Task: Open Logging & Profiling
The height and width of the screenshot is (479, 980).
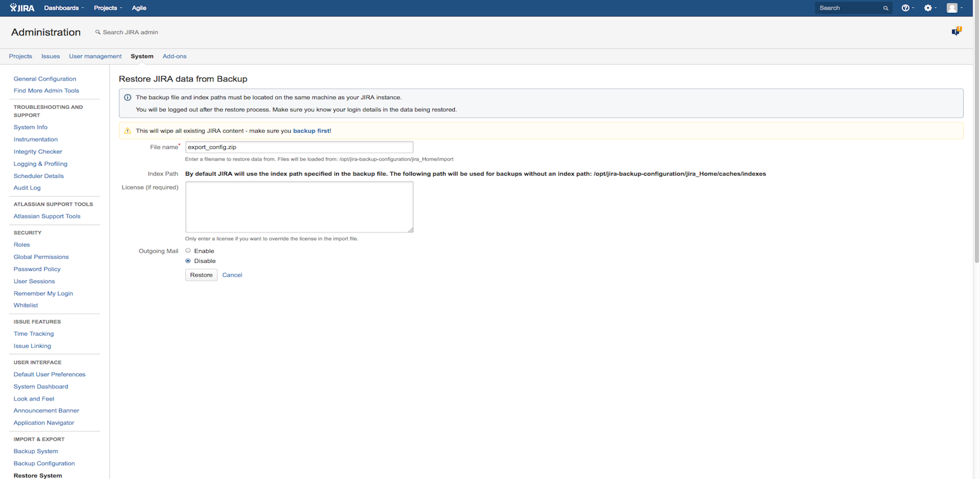Action: pos(40,164)
